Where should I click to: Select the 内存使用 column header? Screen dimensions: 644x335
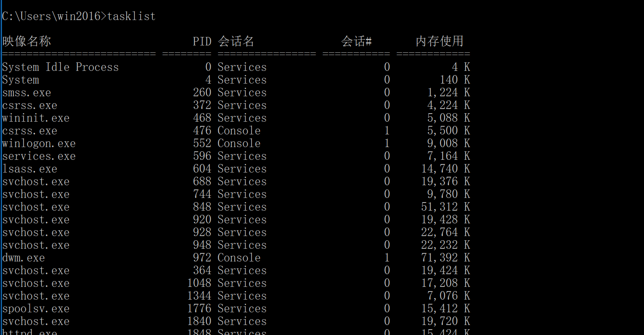click(x=439, y=41)
